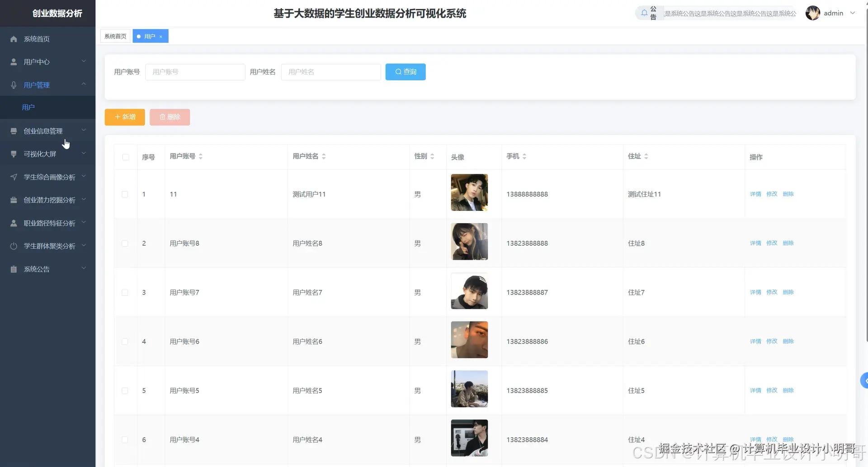The width and height of the screenshot is (868, 467).
Task: Expand the 学生综合画像分析 menu chevron
Action: pyautogui.click(x=84, y=176)
